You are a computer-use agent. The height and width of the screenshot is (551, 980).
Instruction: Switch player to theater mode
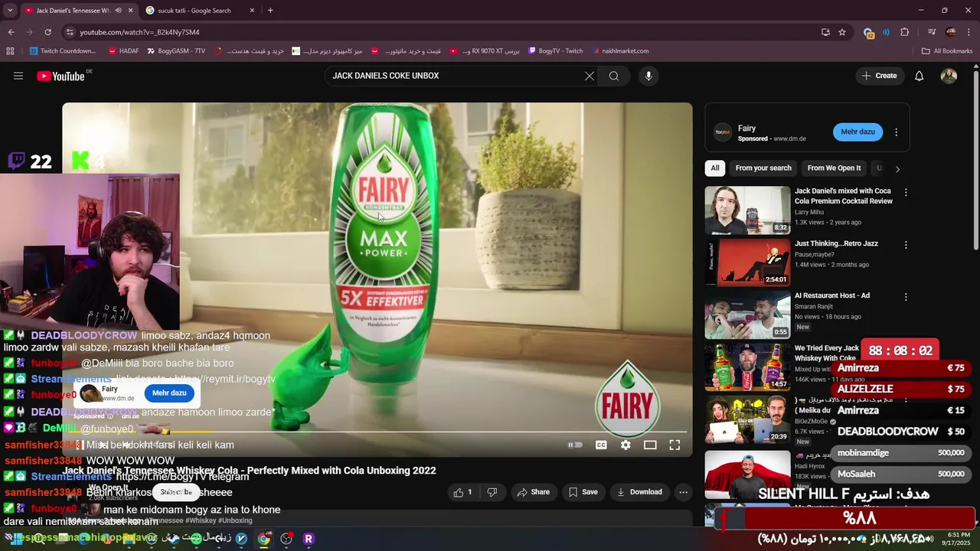point(650,445)
